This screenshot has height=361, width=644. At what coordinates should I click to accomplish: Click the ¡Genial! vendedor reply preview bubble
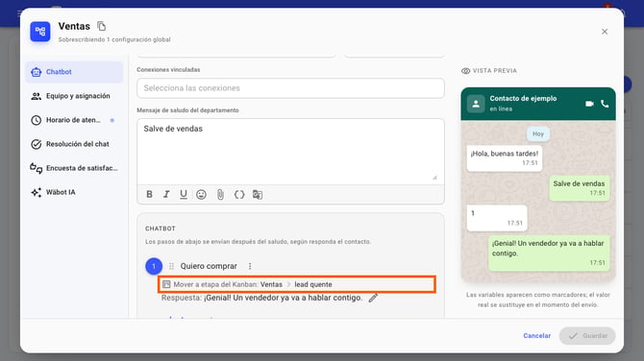point(549,253)
